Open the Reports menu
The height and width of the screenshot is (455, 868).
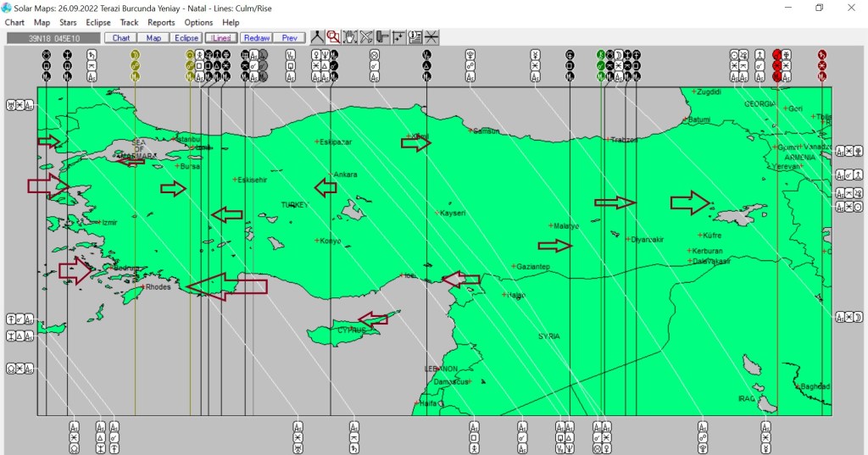tap(161, 22)
